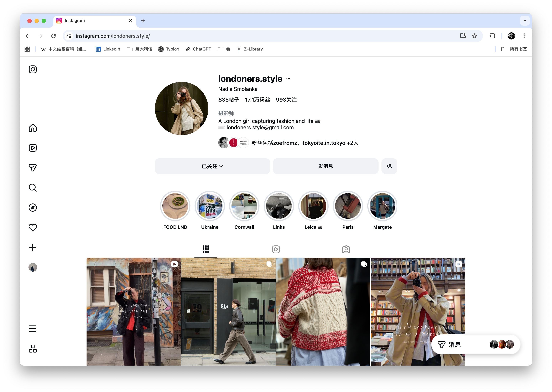The image size is (552, 392).
Task: Open Notifications heart icon
Action: [33, 227]
